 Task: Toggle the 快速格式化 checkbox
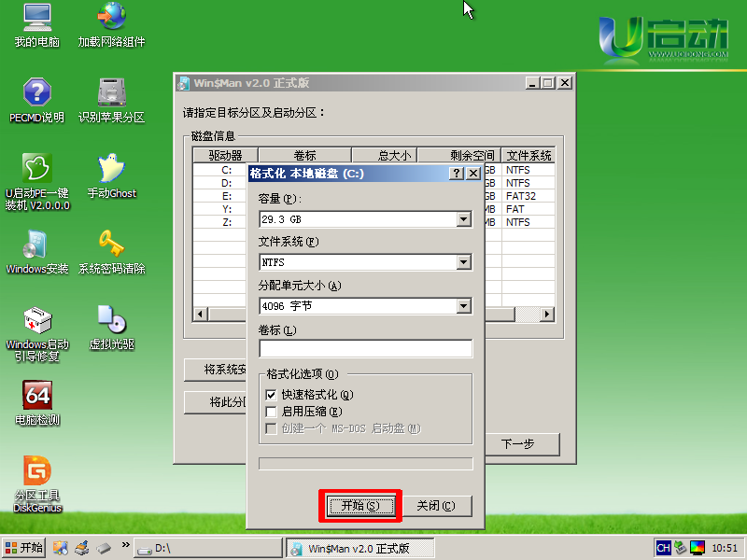click(271, 395)
